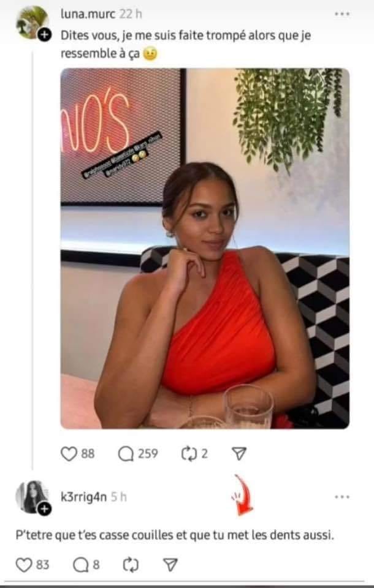The image size is (374, 588).
Task: Open more options menu for luna.murc's post
Action: (x=342, y=14)
